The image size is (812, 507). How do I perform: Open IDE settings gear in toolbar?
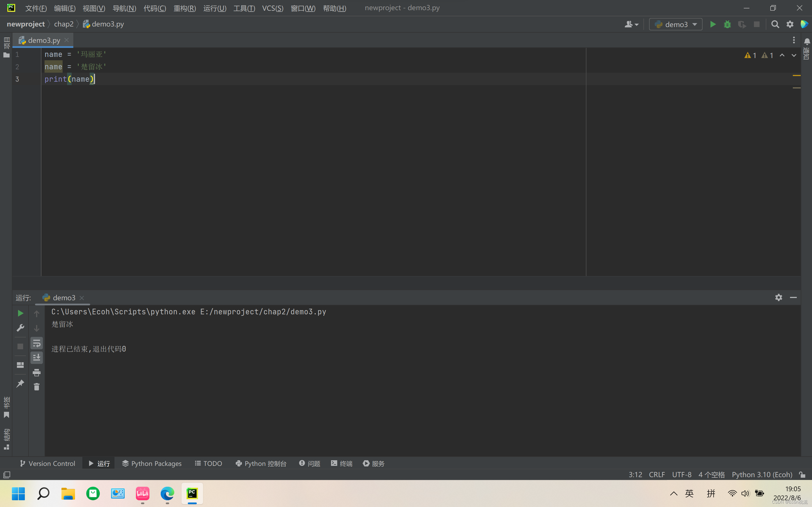pyautogui.click(x=790, y=25)
